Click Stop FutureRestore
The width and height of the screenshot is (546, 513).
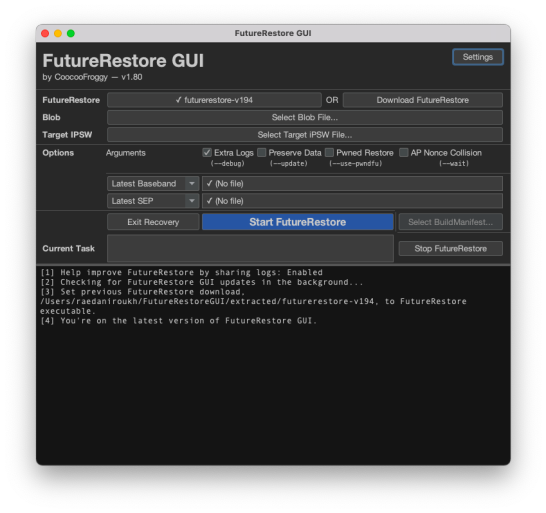(450, 248)
